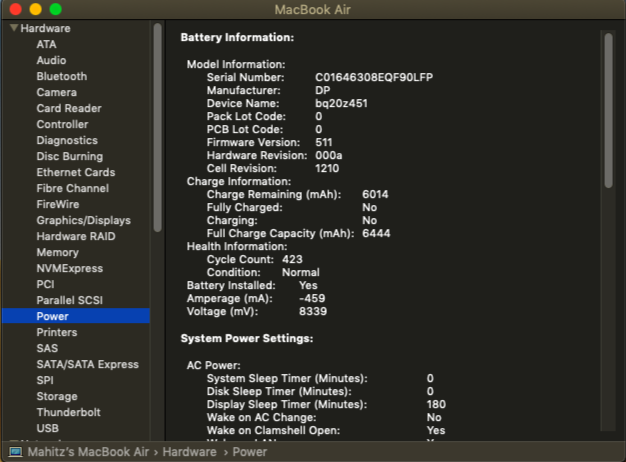
Task: Select the Hardware category heading
Action: click(x=45, y=28)
